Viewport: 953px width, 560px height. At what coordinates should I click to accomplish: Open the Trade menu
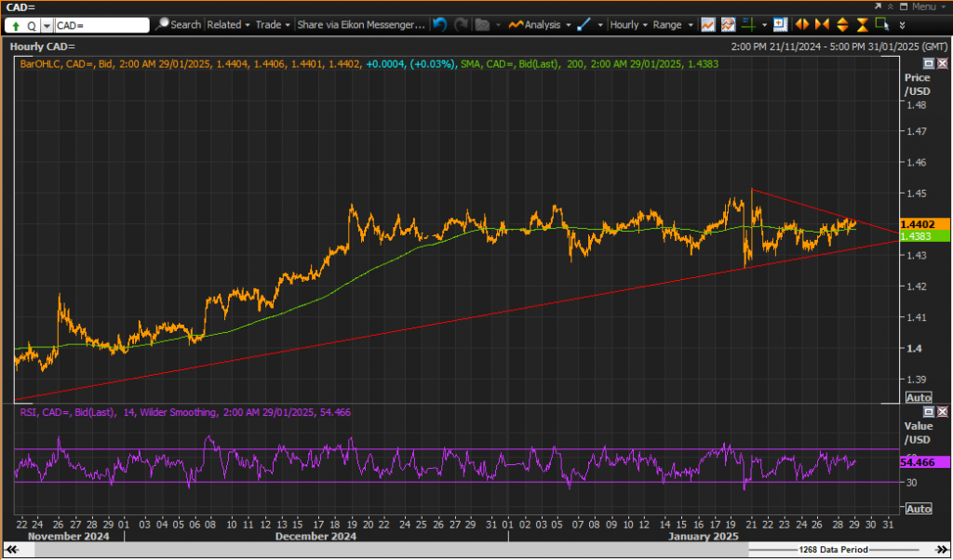coord(273,25)
